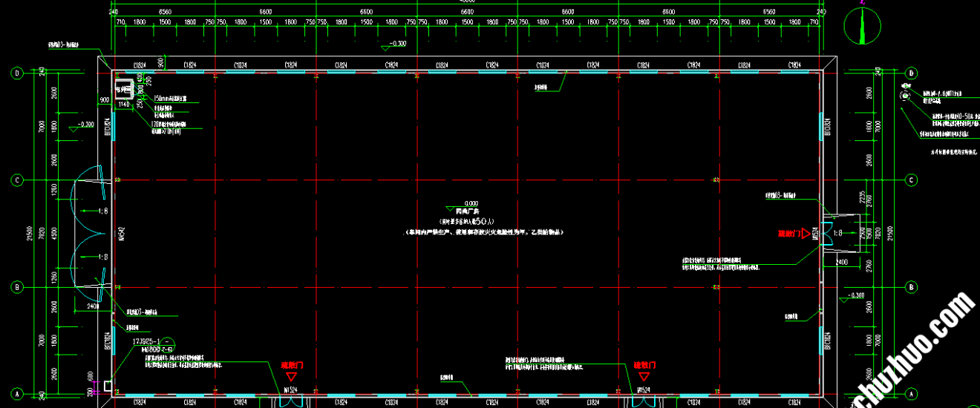
Task: Select grid axis bubble D on right
Action: point(912,73)
